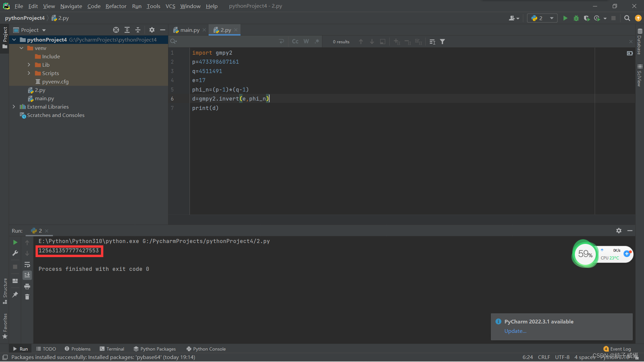Click the Update... link in notification

(x=515, y=331)
